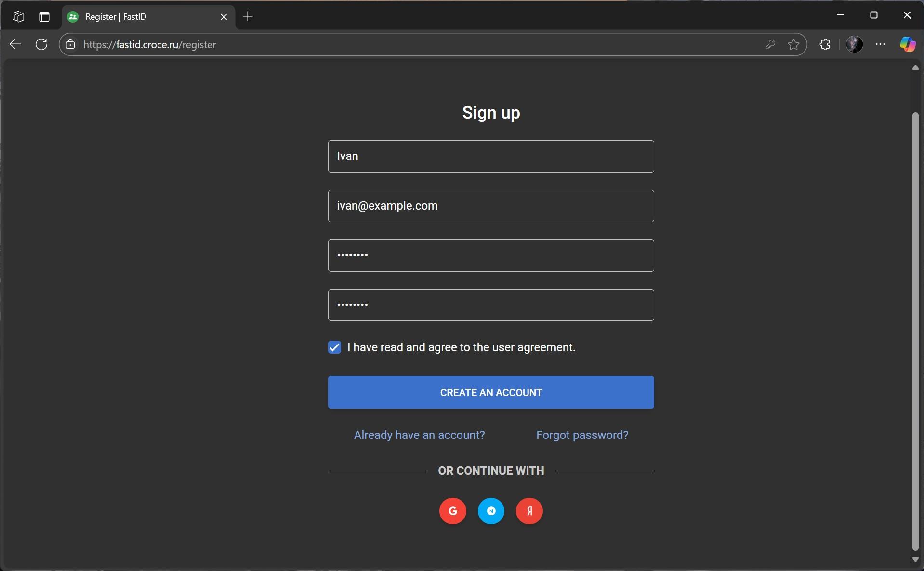Click the Sign up heading
The width and height of the screenshot is (924, 571).
(x=491, y=113)
